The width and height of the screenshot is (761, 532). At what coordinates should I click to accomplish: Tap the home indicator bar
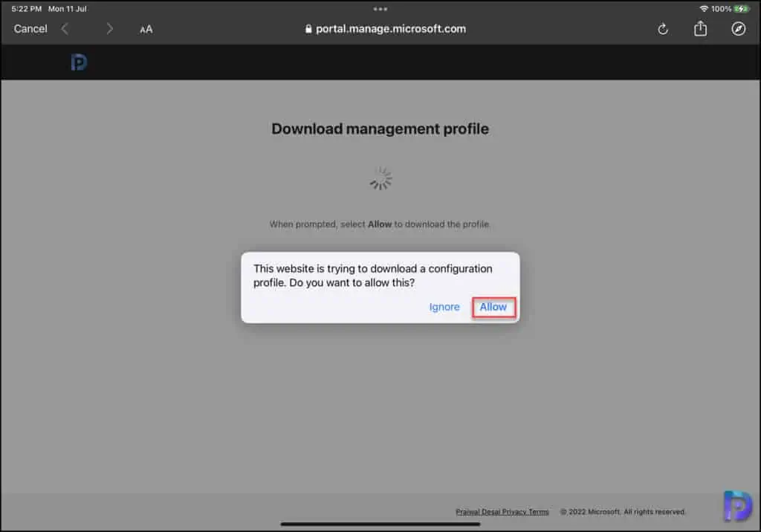[x=380, y=525]
